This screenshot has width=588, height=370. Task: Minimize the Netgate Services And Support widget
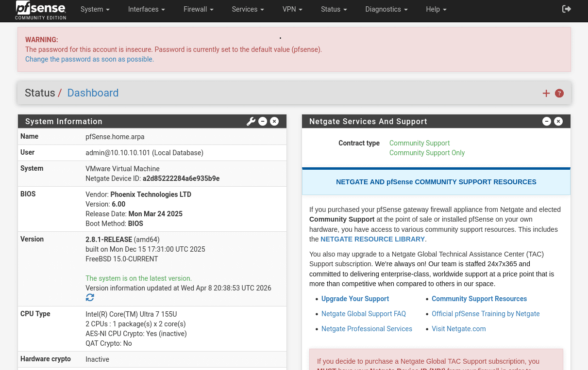547,121
